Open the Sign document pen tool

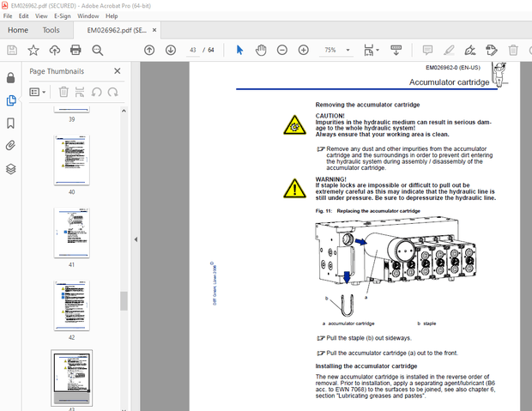coord(470,51)
